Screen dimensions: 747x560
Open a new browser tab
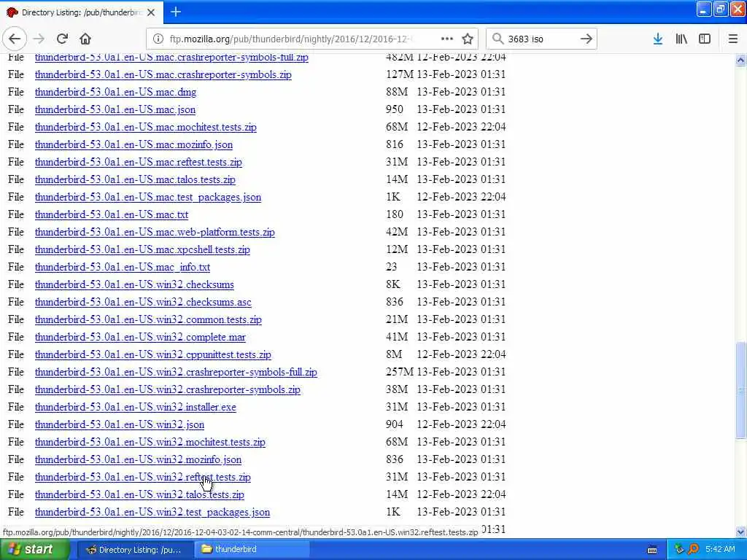coord(176,12)
